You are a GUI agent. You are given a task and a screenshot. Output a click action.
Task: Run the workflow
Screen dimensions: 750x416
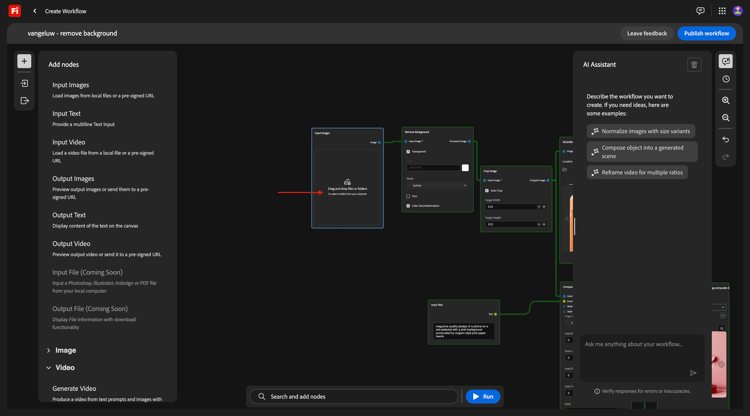483,396
